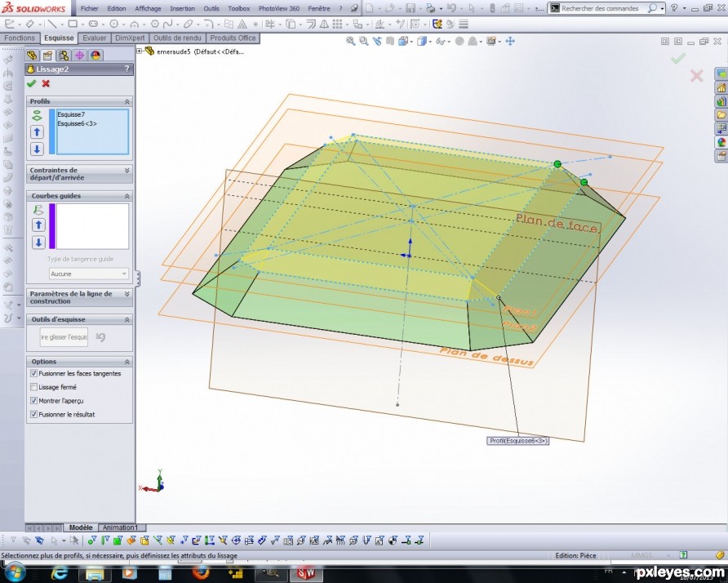Move guide curve up in Courbes guides
This screenshot has height=583, width=728.
coord(38,225)
